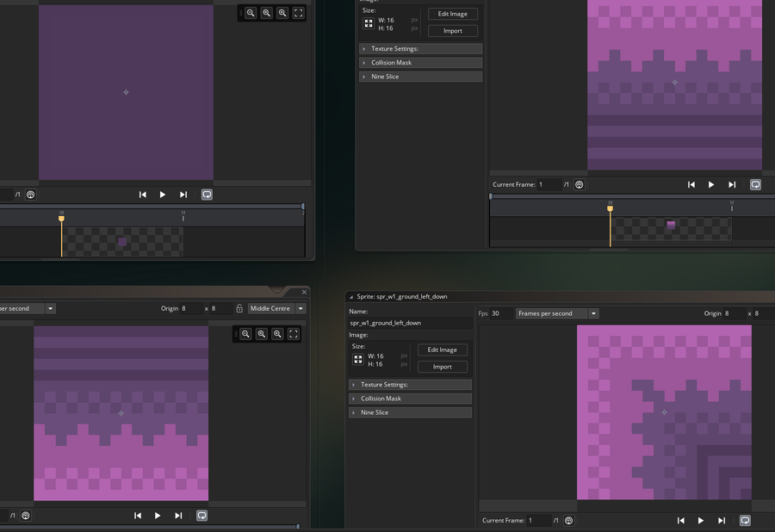Click Edit Image in top-right editor
This screenshot has width=775, height=532.
click(453, 14)
